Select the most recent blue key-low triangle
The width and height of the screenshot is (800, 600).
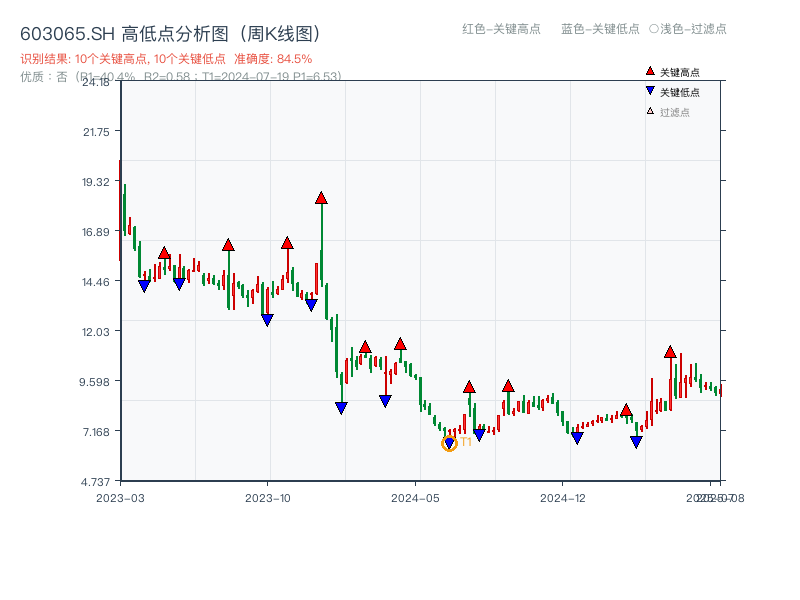tap(636, 442)
